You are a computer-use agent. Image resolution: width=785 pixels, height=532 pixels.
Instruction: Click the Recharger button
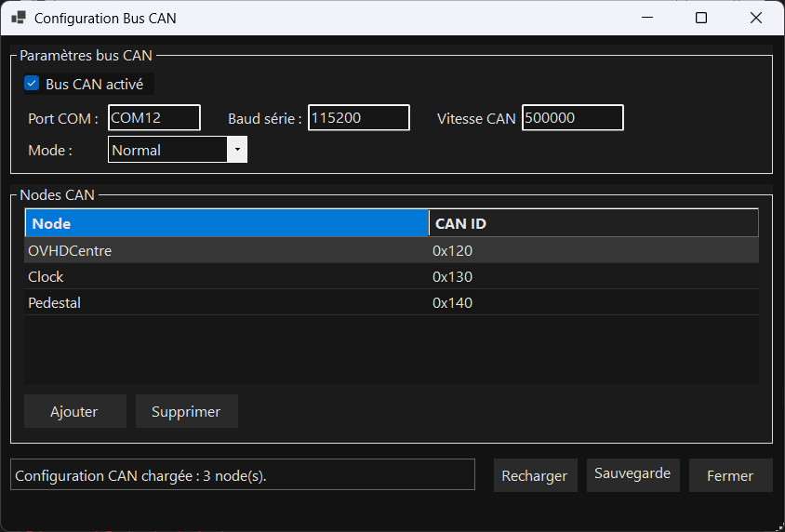click(535, 475)
